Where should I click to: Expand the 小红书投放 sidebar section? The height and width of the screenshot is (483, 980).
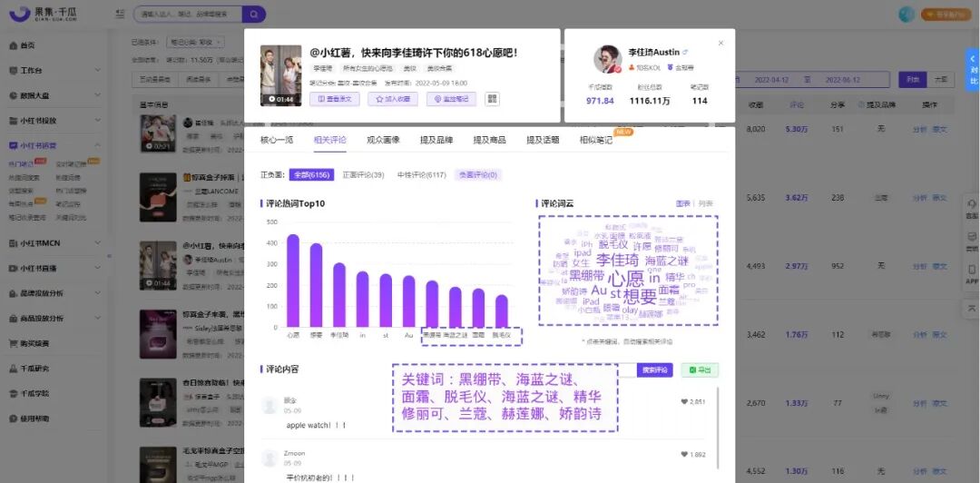[x=55, y=120]
